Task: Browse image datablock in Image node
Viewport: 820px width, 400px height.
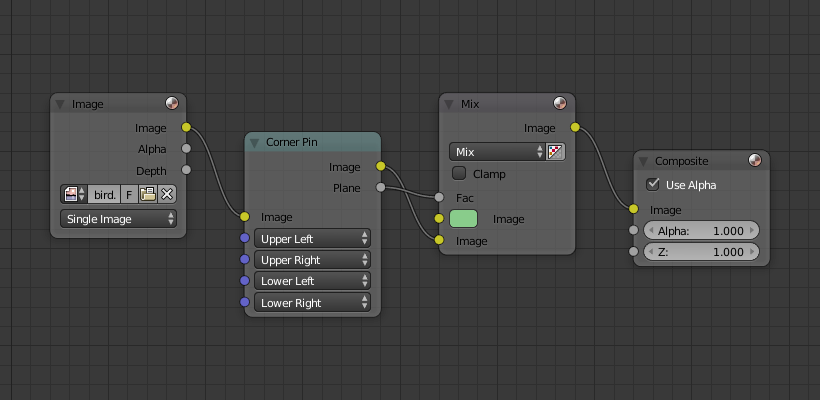Action: [74, 195]
